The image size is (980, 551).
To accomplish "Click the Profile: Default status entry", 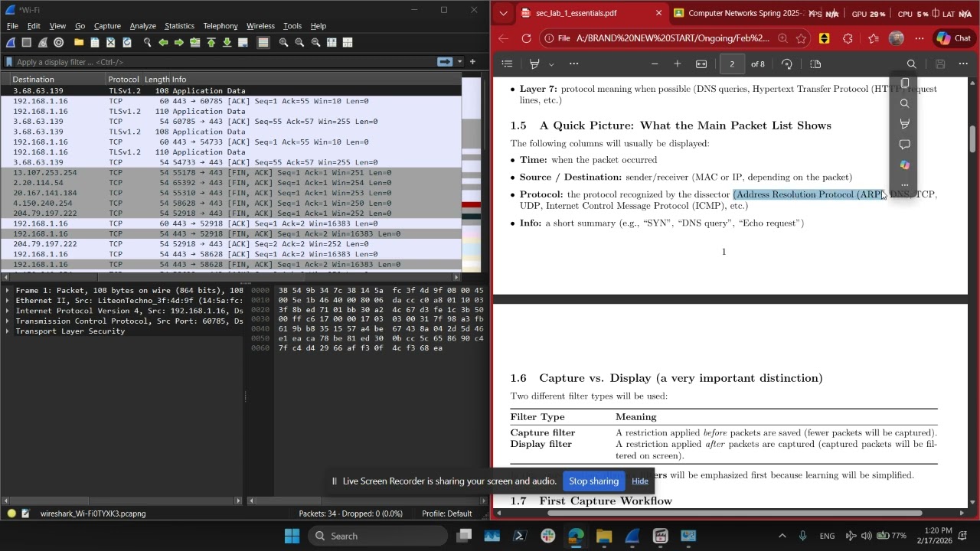I will coord(446,514).
